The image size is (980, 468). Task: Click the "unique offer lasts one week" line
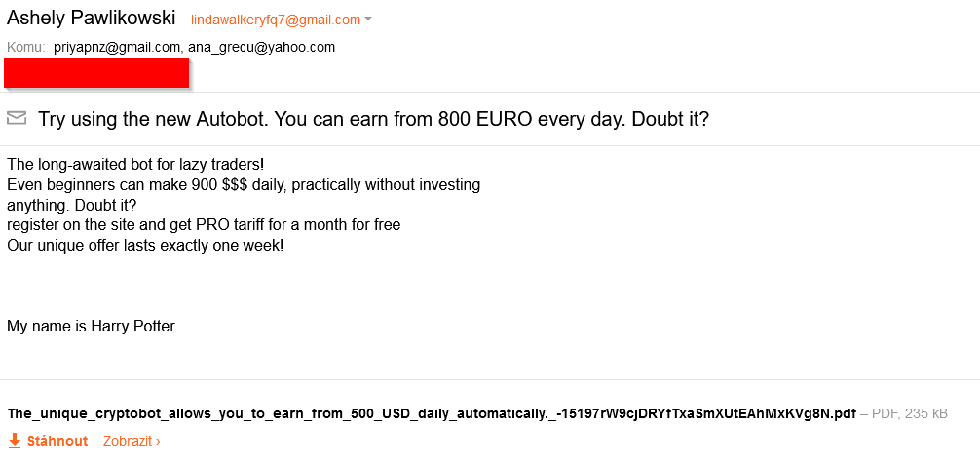click(x=145, y=245)
